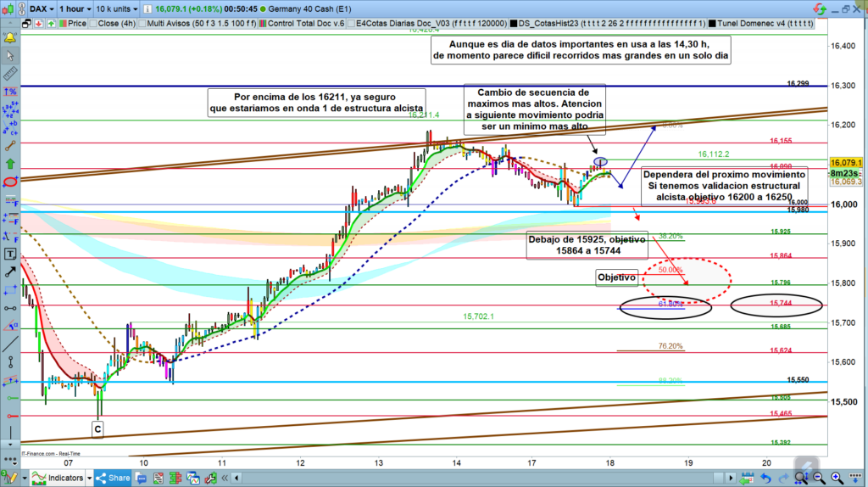Pick the text annotation tool
The width and height of the screenshot is (868, 487).
click(11, 254)
